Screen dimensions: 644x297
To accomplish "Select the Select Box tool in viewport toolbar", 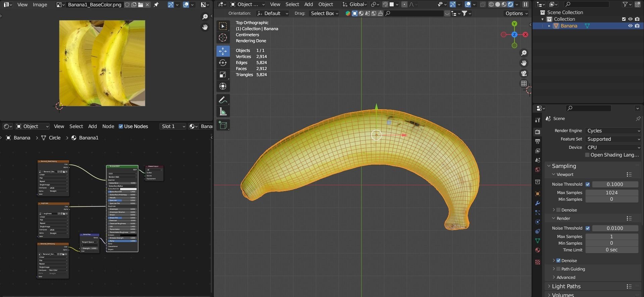I will [x=223, y=26].
